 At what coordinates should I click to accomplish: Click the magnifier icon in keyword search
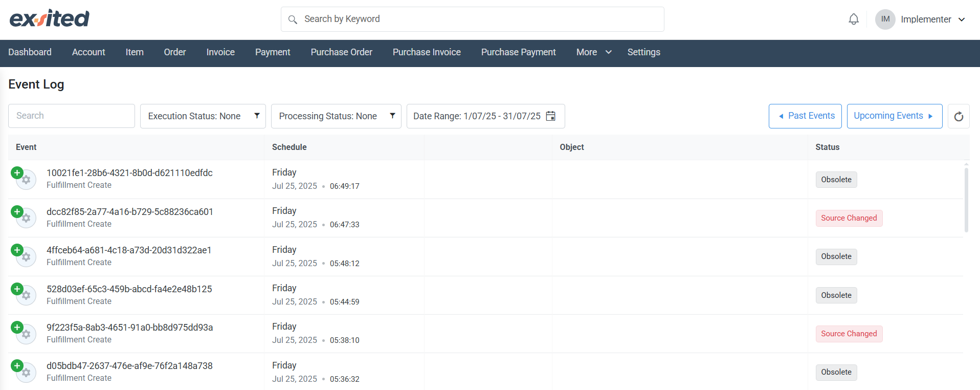pos(293,19)
